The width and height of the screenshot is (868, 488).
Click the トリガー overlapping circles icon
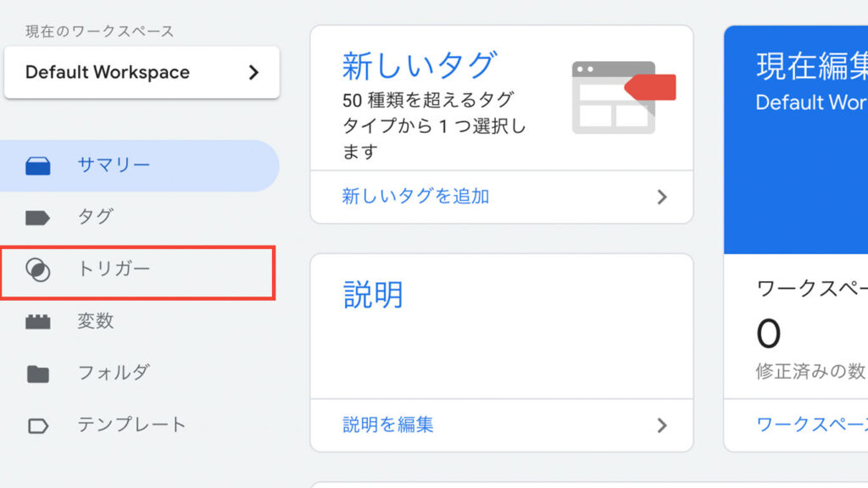point(38,270)
